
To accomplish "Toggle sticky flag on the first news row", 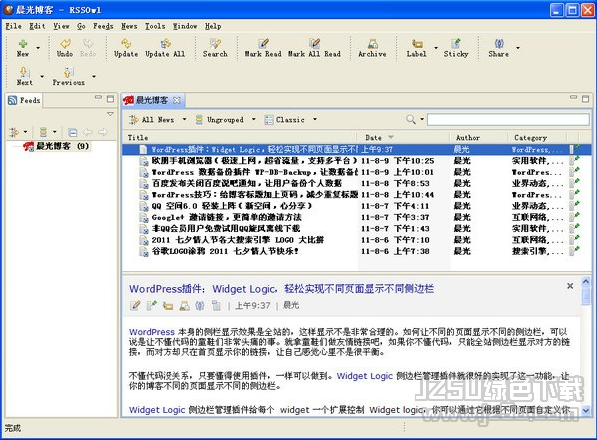I will [x=575, y=149].
